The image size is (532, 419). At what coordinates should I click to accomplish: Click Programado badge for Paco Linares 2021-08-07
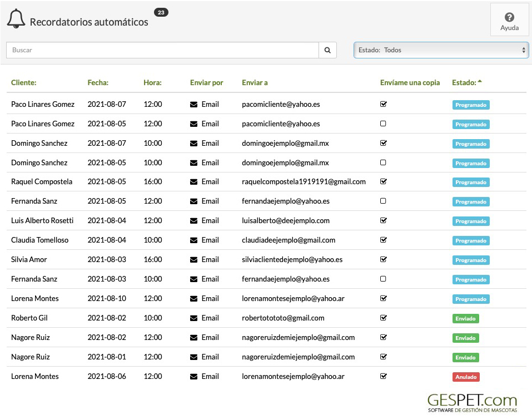(471, 105)
